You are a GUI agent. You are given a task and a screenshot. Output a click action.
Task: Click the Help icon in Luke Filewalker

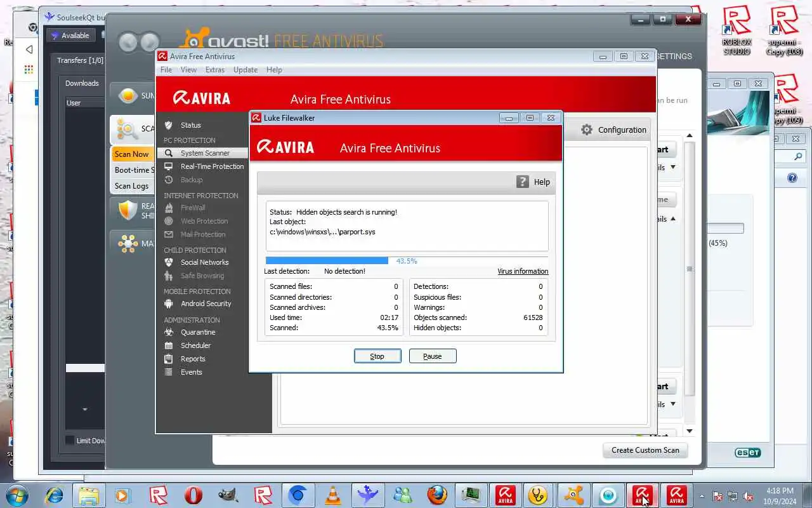click(x=523, y=182)
